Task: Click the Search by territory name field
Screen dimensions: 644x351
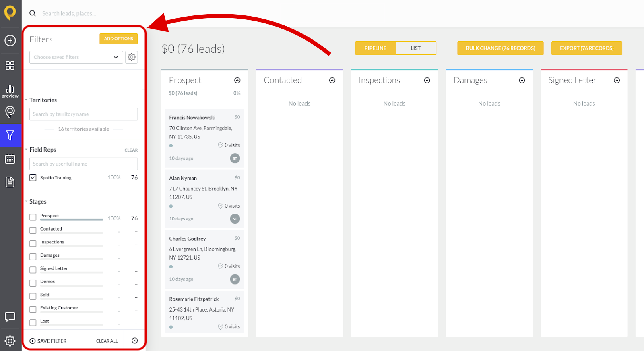Action: (83, 114)
